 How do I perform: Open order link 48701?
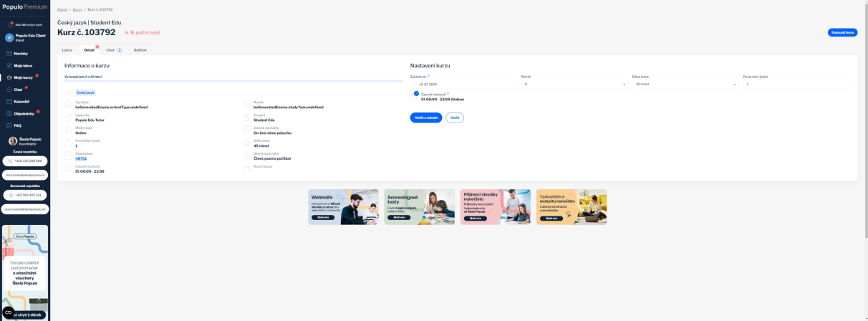[x=80, y=158]
